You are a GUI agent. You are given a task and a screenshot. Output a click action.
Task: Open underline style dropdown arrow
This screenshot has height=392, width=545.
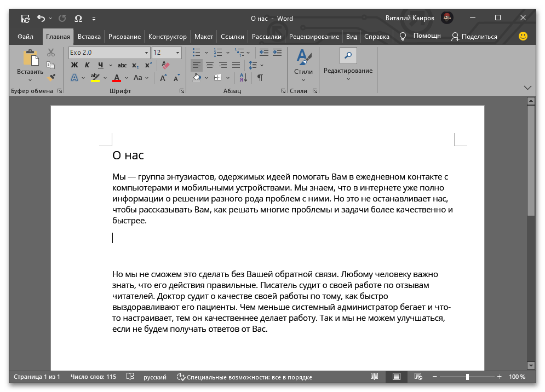click(x=111, y=65)
